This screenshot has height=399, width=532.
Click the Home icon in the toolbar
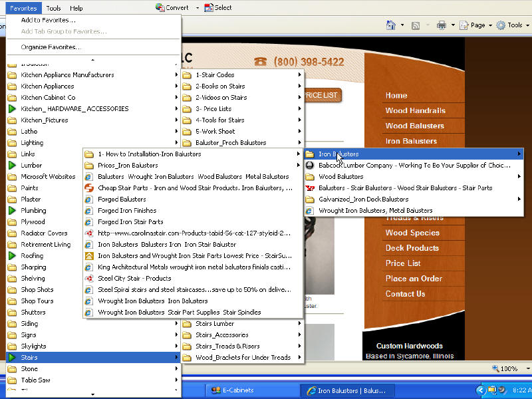[392, 25]
